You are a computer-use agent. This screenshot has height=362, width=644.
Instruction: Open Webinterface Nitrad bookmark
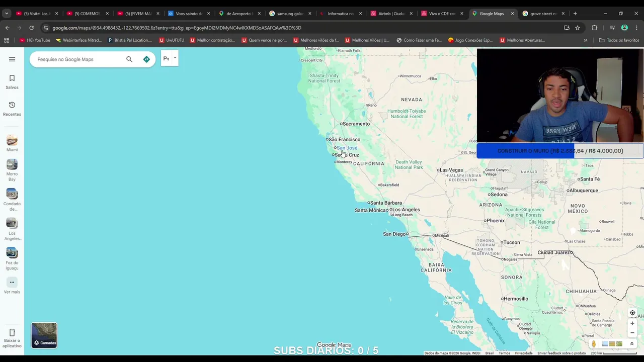[x=78, y=40]
